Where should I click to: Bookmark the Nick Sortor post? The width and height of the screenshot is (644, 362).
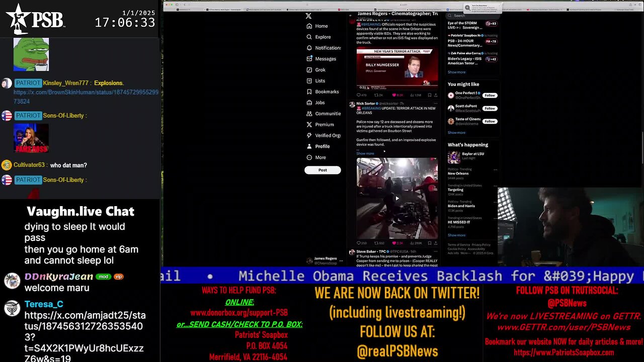click(430, 243)
